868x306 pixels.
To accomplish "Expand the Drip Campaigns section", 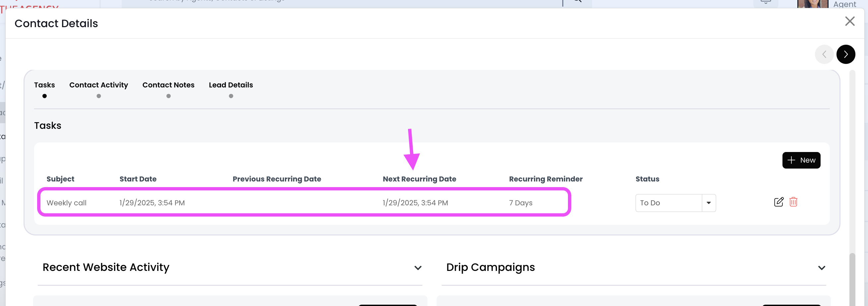I will [821, 268].
